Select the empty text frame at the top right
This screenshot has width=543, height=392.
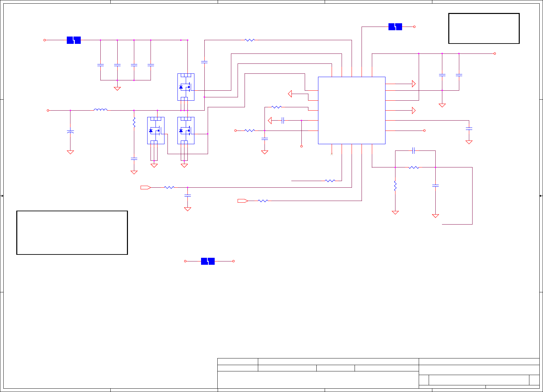click(x=484, y=28)
